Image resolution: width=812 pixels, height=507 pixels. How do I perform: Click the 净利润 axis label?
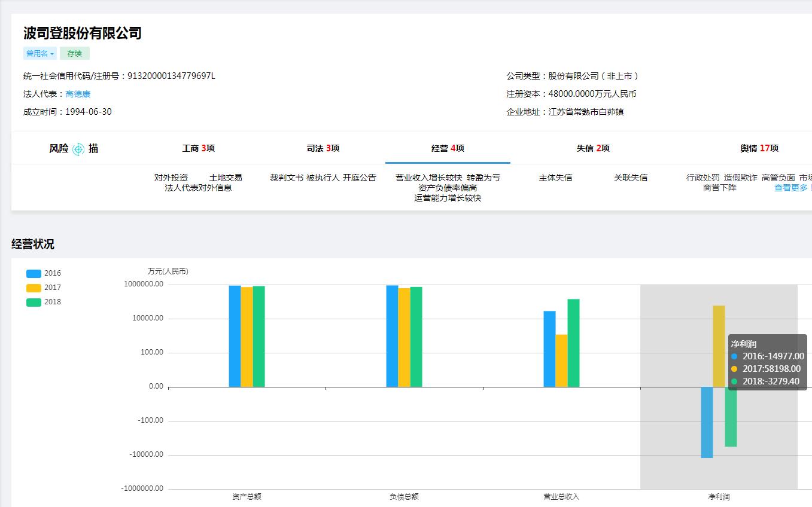click(x=719, y=497)
